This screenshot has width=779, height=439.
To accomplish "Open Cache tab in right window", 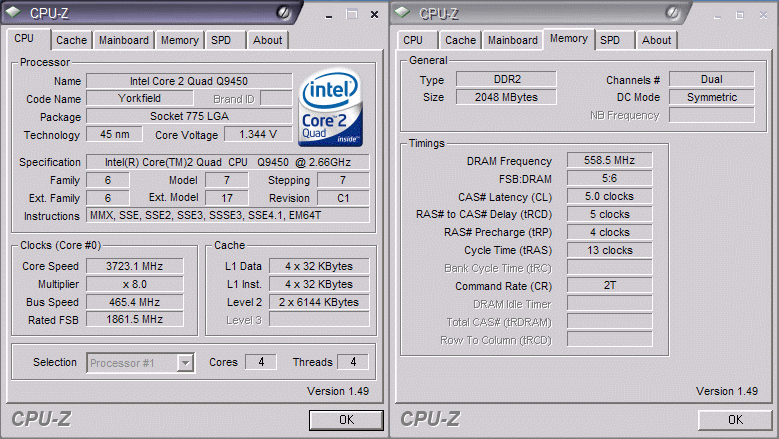I will coord(461,40).
